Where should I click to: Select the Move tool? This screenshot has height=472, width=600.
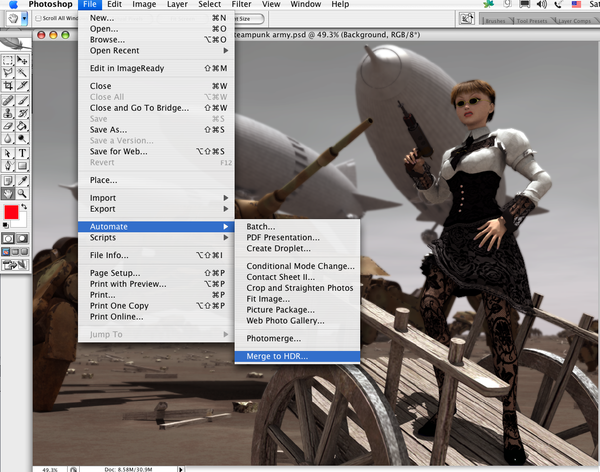point(22,60)
